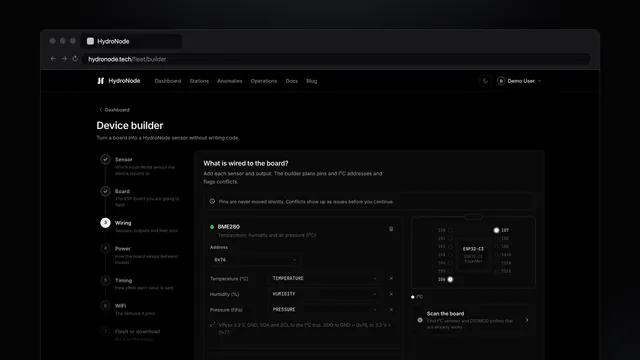640x360 pixels.
Task: Open the Blog nav item
Action: (311, 81)
